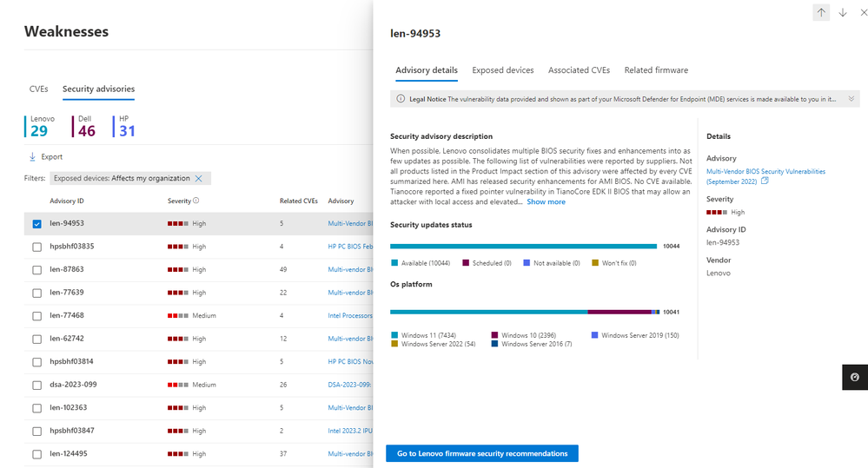Filter by Dell count 46
Image resolution: width=868 pixels, height=468 pixels.
coord(84,126)
